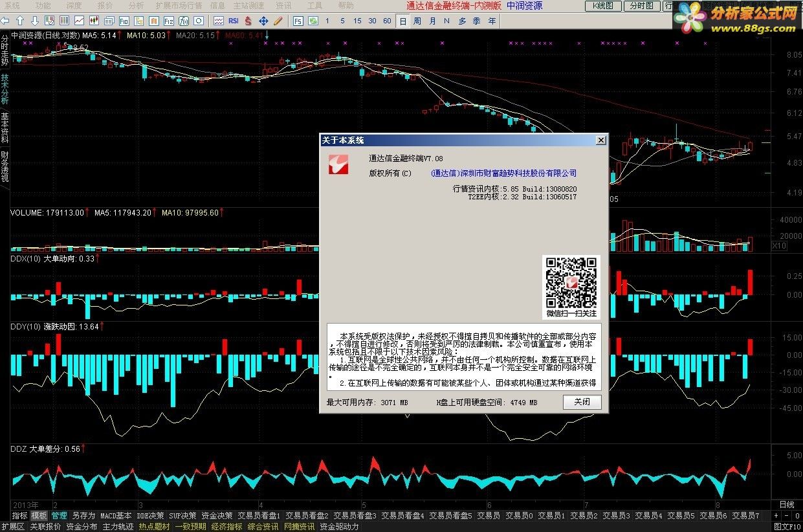Open the 扩展市场行情 menu
Image resolution: width=803 pixels, height=532 pixels.
(179, 5)
